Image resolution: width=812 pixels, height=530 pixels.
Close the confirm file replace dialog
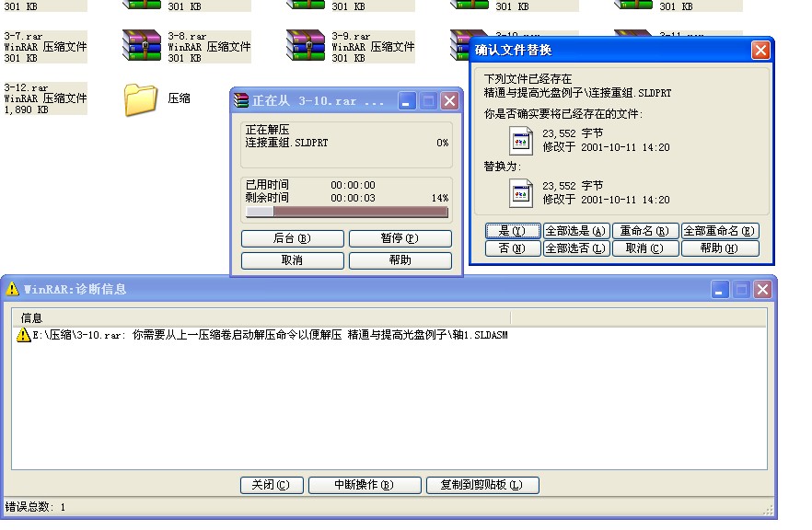tap(760, 51)
